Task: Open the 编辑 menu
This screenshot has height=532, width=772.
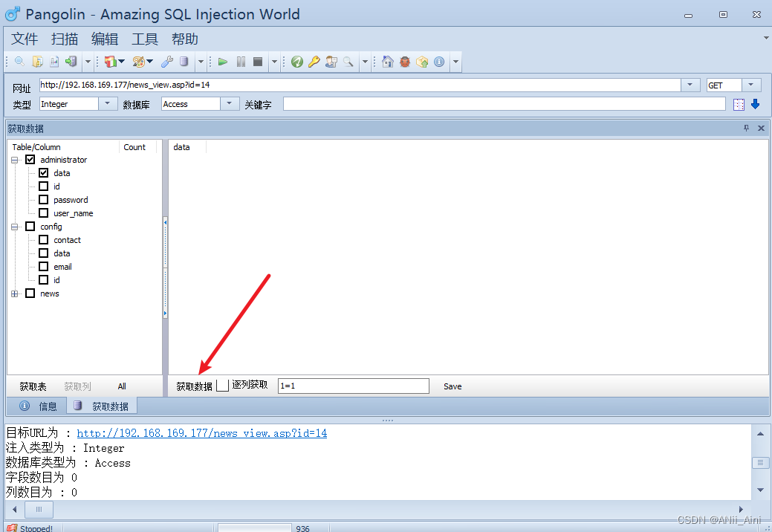Action: click(x=105, y=39)
